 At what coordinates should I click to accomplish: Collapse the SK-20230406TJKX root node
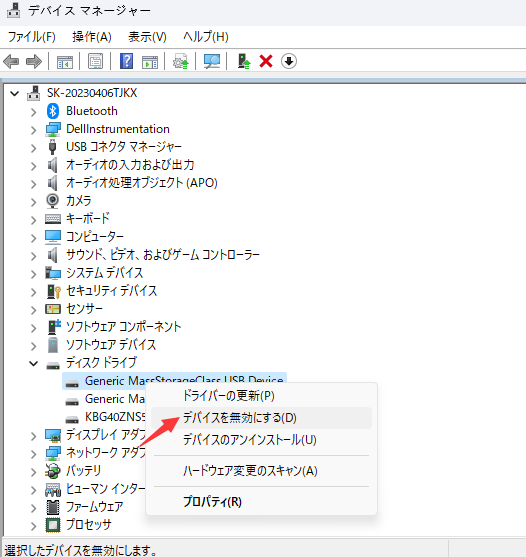click(15, 93)
